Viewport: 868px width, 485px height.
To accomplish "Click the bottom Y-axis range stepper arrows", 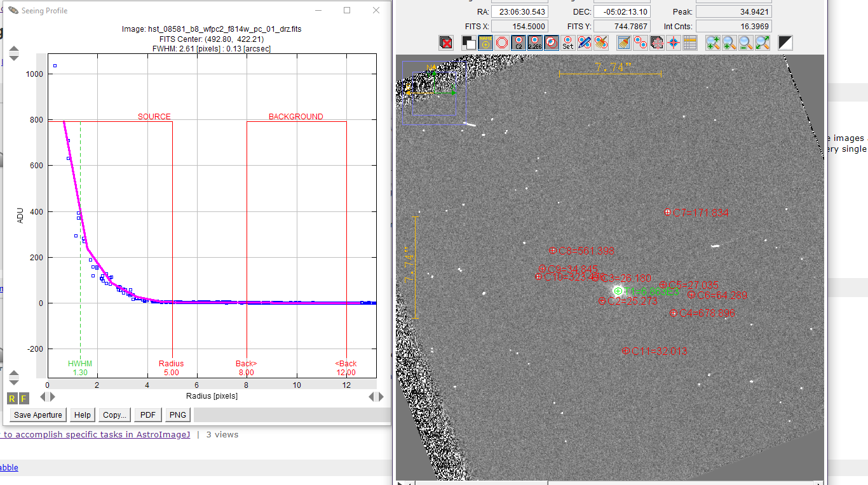I will pyautogui.click(x=13, y=378).
